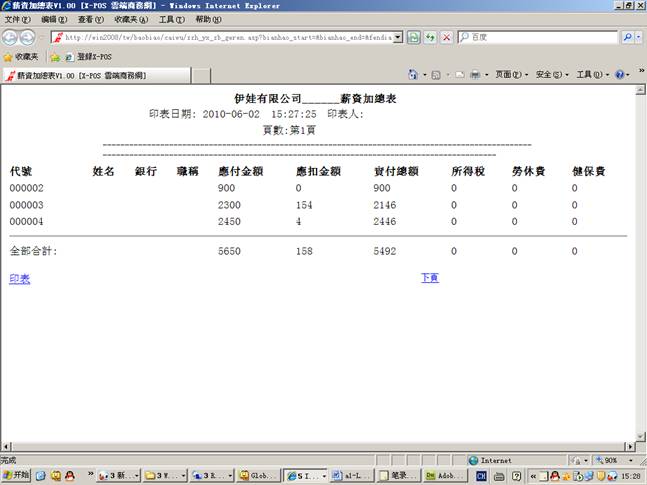This screenshot has width=647, height=485.
Task: Click the browser Back button
Action: point(11,37)
